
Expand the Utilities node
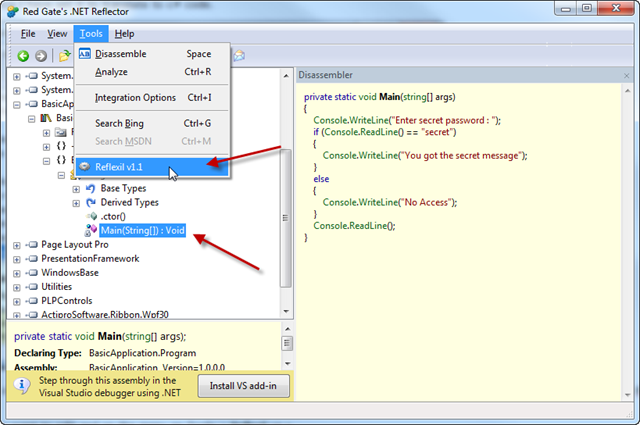[x=17, y=287]
